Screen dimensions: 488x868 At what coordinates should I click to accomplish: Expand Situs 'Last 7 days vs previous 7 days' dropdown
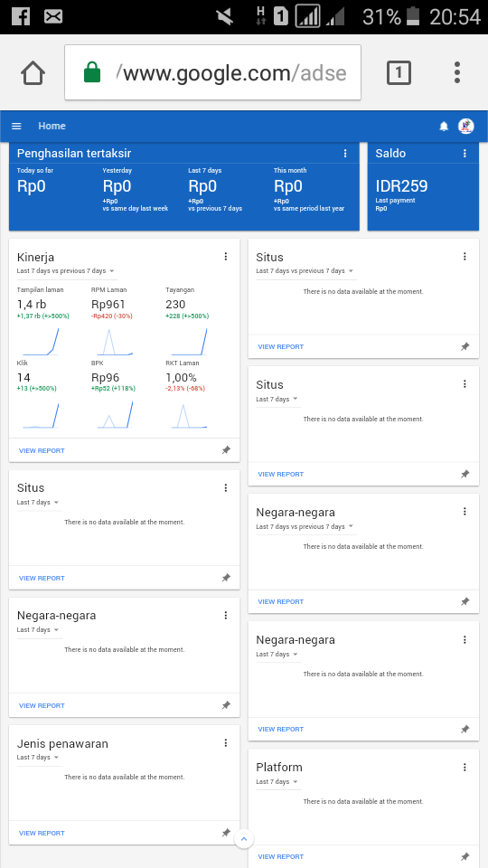point(305,271)
